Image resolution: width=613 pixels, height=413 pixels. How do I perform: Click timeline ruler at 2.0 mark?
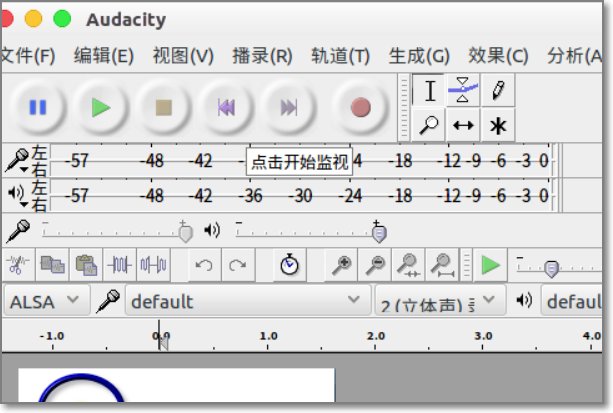376,336
